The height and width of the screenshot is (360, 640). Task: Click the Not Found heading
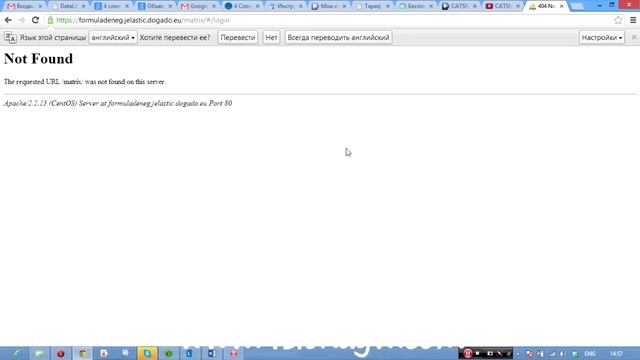pyautogui.click(x=38, y=59)
